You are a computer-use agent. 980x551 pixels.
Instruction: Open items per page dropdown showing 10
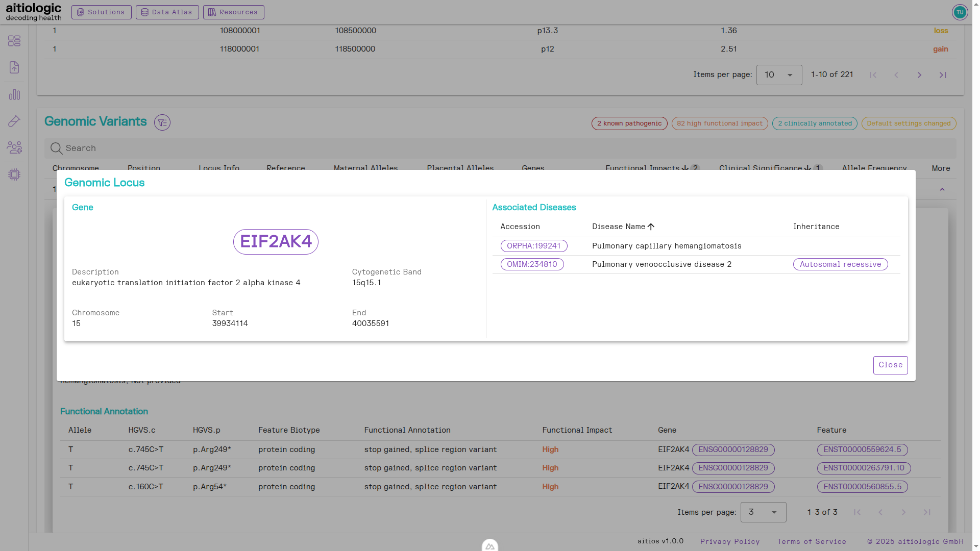click(x=779, y=75)
